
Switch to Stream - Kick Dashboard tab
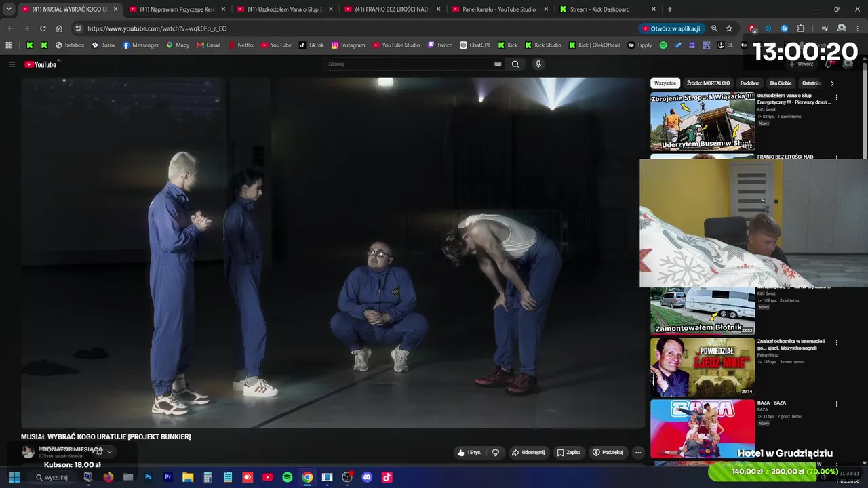point(608,9)
